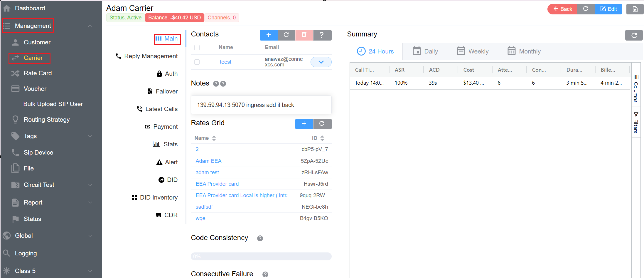644x278 pixels.
Task: Open the Columns side panel
Action: [x=636, y=89]
